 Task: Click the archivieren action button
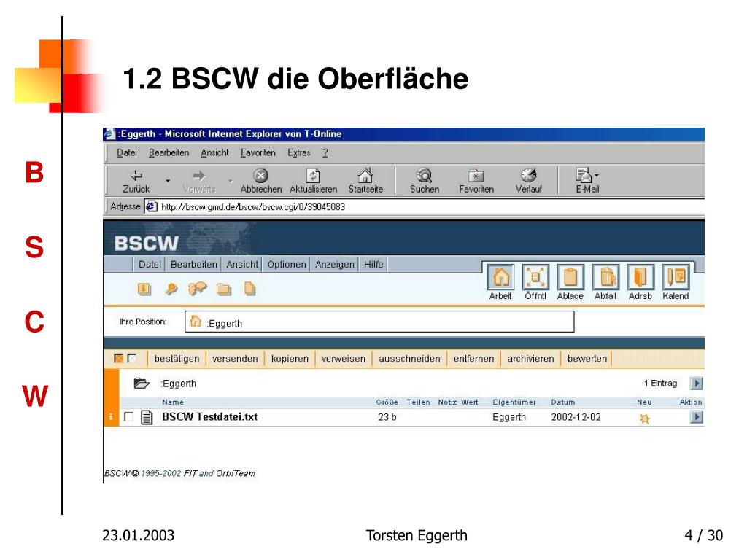click(531, 359)
